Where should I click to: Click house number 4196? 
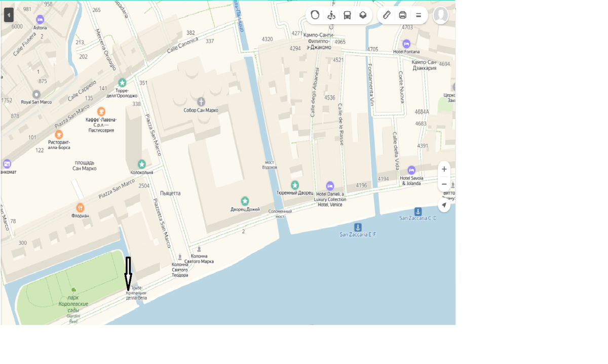click(x=361, y=185)
